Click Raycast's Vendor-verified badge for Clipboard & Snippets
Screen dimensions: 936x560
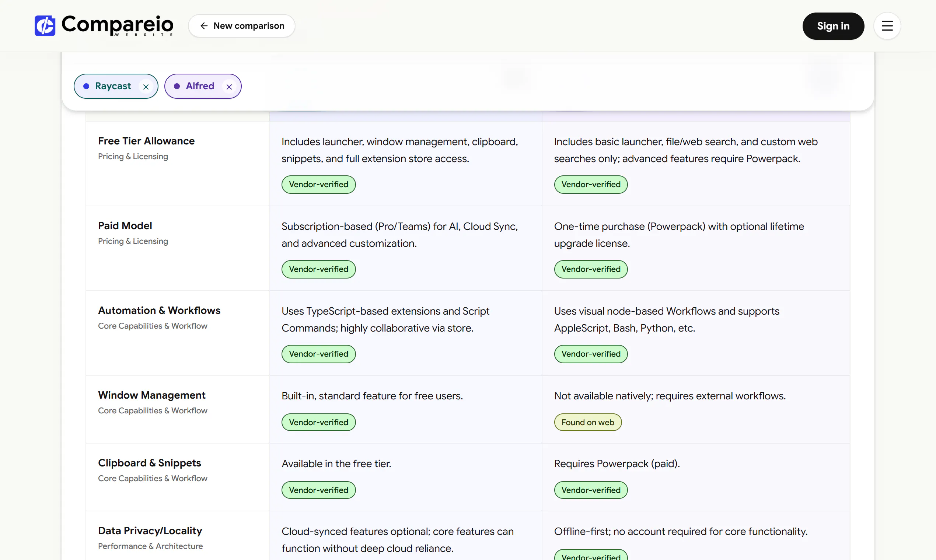[318, 490]
